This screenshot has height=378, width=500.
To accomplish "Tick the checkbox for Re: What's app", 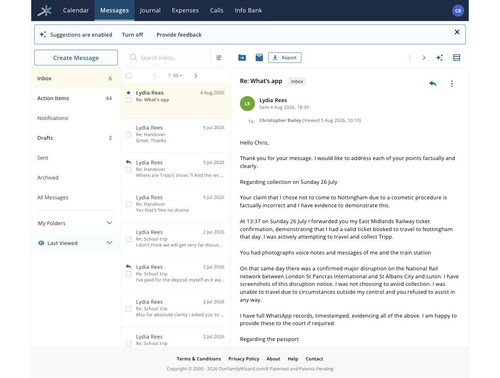I will (128, 100).
